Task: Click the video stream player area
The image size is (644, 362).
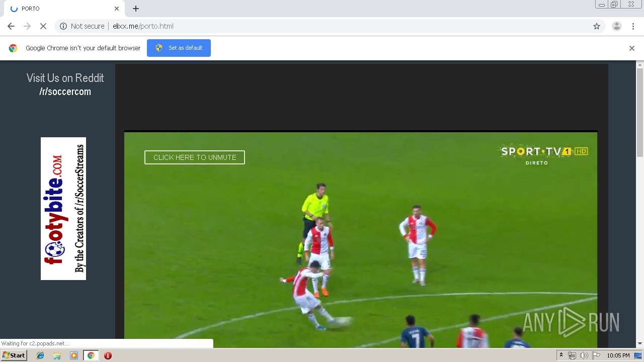Action: coord(361,240)
